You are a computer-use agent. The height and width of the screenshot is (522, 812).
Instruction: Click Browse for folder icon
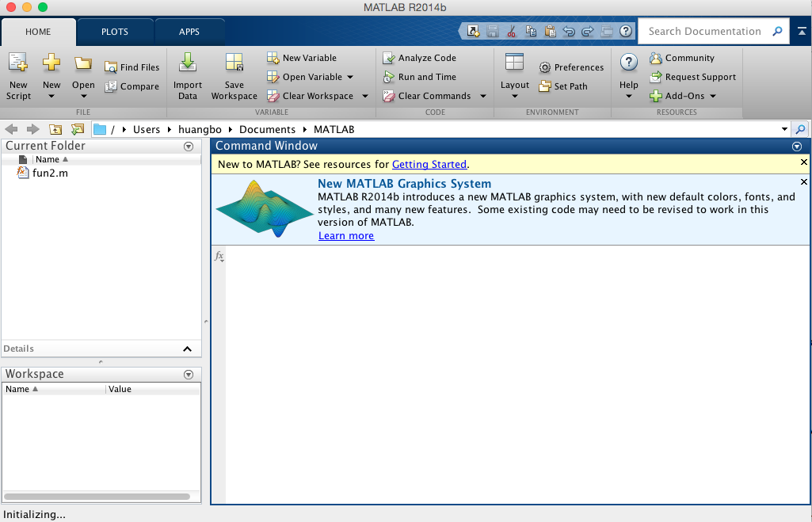(x=77, y=129)
